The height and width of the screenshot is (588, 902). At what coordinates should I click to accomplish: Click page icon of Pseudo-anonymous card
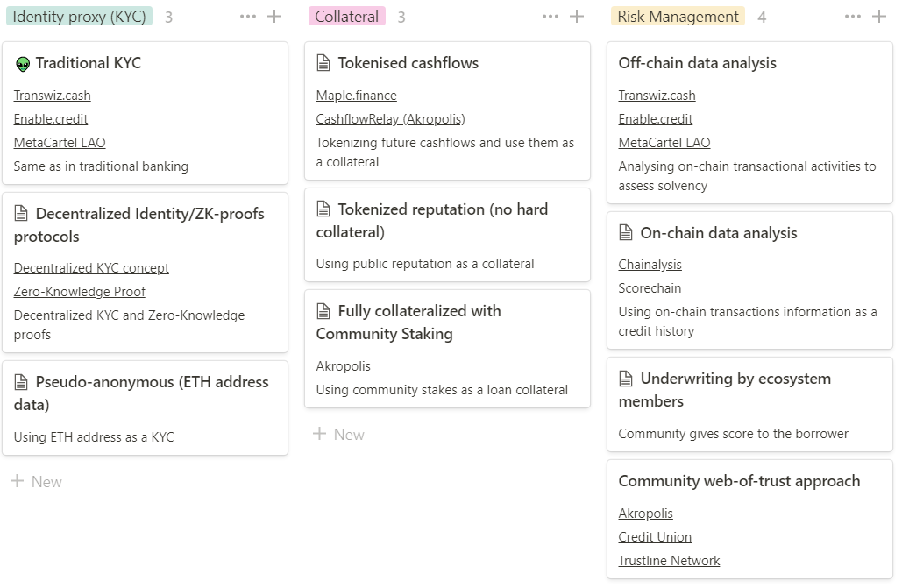pyautogui.click(x=21, y=382)
